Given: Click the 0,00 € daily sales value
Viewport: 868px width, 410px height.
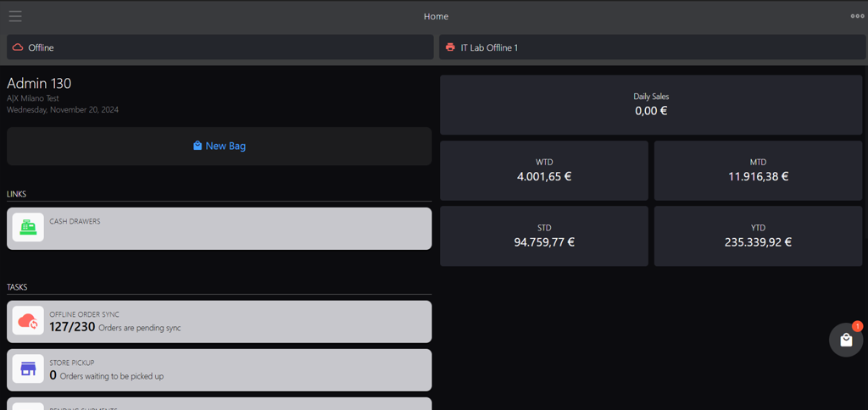Looking at the screenshot, I should point(651,111).
